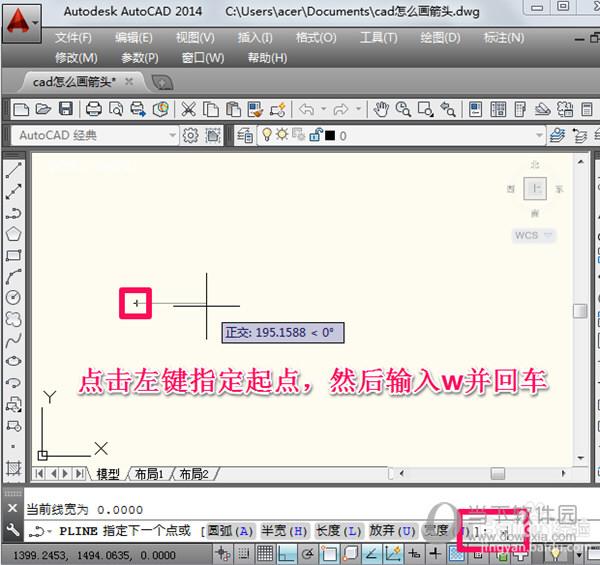Select the Ellipse Arc tool
Viewport: 600px width, 565px height.
click(13, 382)
